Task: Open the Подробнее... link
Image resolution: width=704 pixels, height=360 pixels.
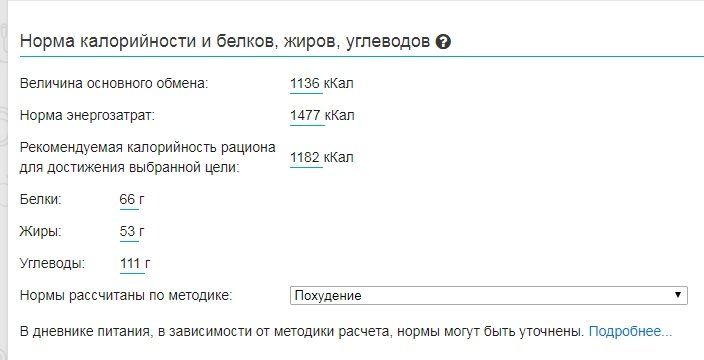Action: pyautogui.click(x=630, y=331)
